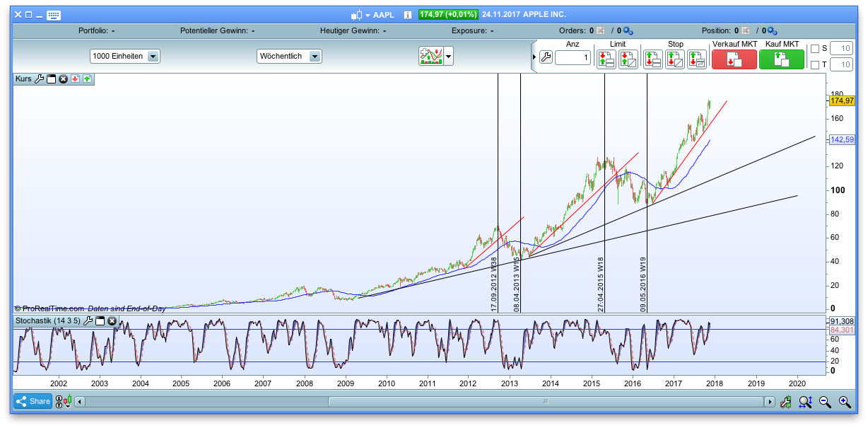Open the on-screen keyboard shortcuts icon
Viewport: 868px width, 428px height.
pyautogui.click(x=54, y=15)
